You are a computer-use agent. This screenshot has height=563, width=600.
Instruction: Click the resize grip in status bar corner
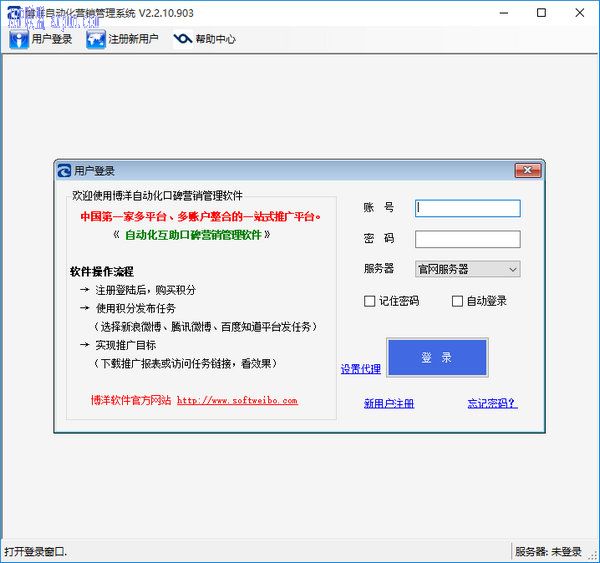point(593,555)
